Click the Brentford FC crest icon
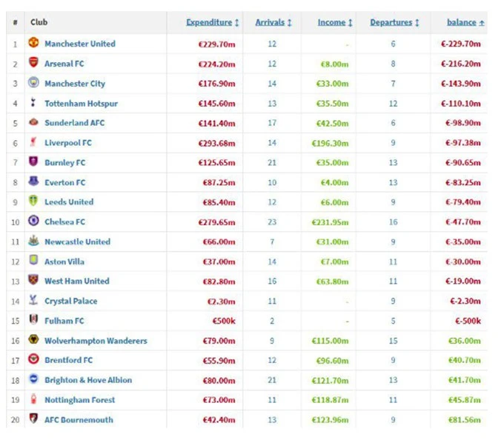The height and width of the screenshot is (446, 504). (x=33, y=359)
